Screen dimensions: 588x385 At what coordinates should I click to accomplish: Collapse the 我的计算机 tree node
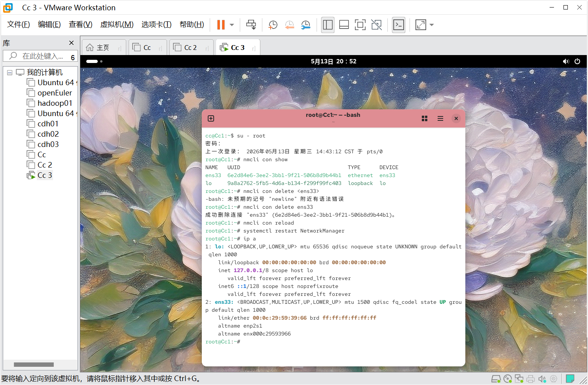[x=10, y=72]
